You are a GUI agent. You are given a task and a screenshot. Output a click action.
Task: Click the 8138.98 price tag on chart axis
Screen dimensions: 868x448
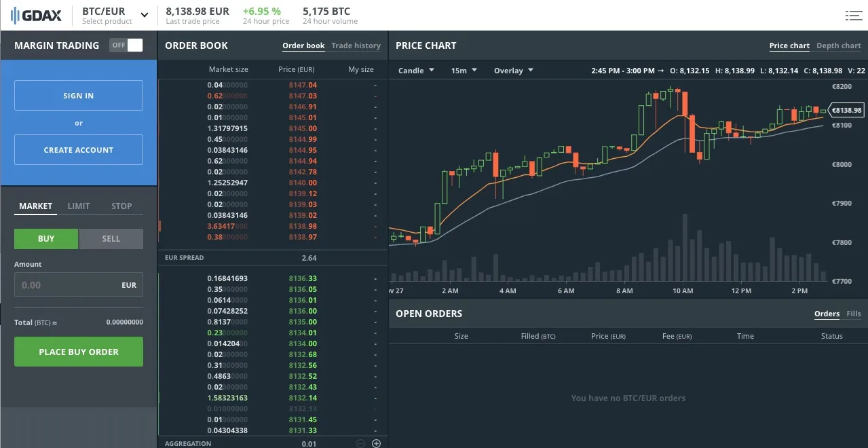coord(846,110)
